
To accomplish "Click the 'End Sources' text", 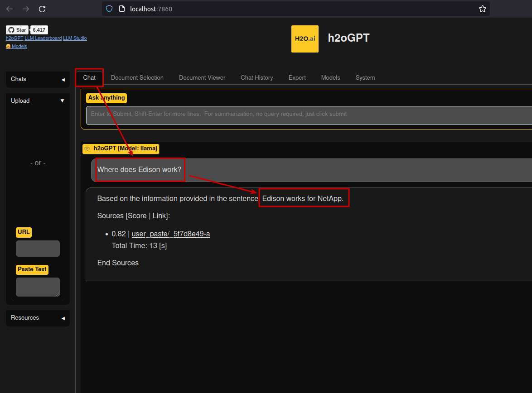I will (x=118, y=263).
